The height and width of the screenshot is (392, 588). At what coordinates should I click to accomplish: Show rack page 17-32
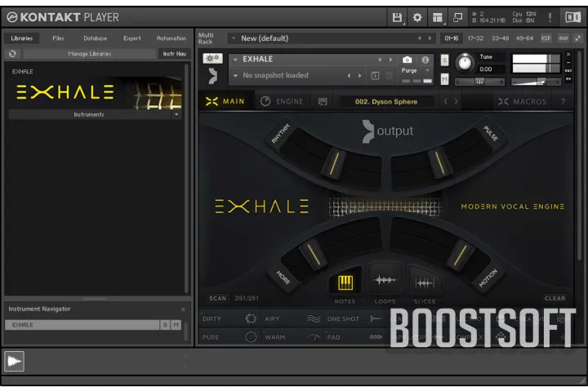[x=475, y=38]
